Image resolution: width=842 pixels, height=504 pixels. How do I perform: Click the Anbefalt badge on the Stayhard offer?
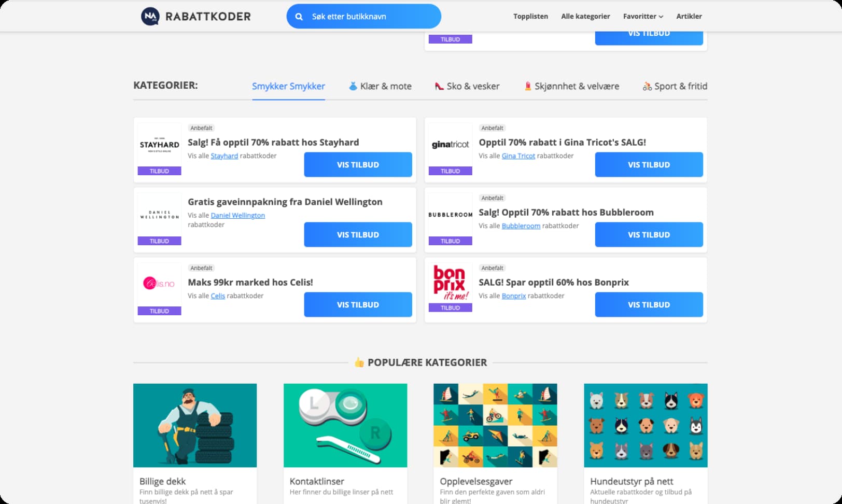click(x=201, y=128)
